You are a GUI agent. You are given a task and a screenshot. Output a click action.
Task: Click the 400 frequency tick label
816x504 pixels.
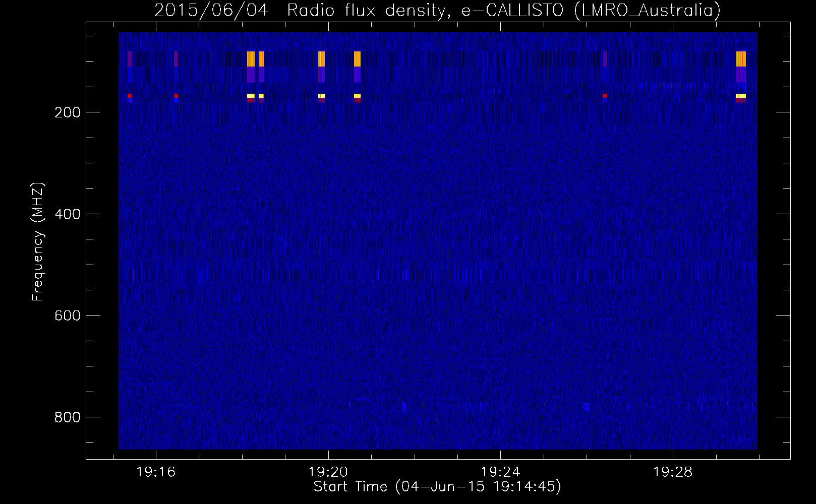click(68, 214)
